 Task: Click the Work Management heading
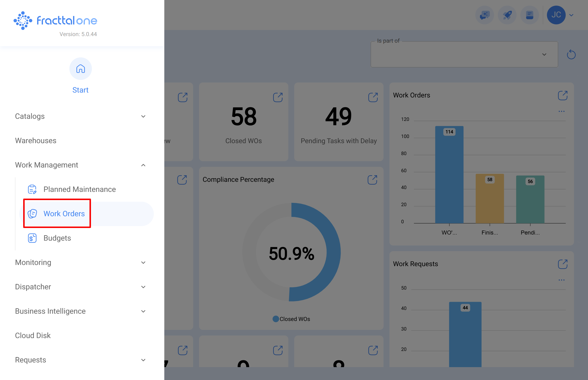click(47, 165)
